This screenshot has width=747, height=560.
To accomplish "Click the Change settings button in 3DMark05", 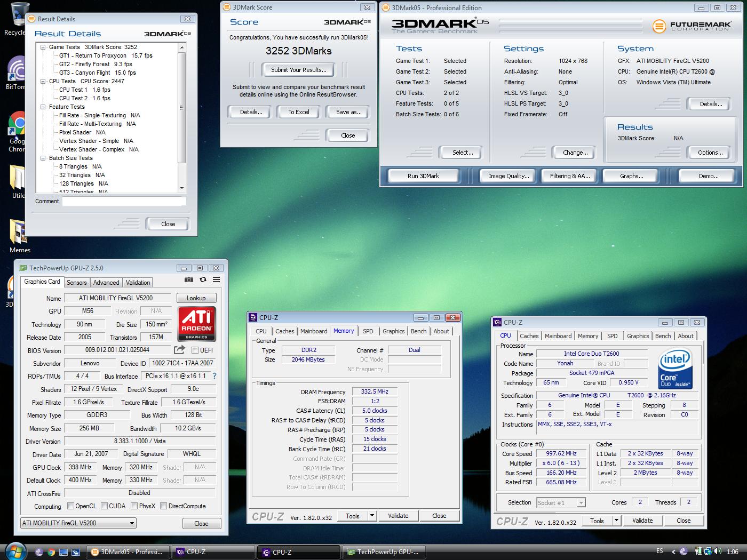I will click(x=575, y=153).
